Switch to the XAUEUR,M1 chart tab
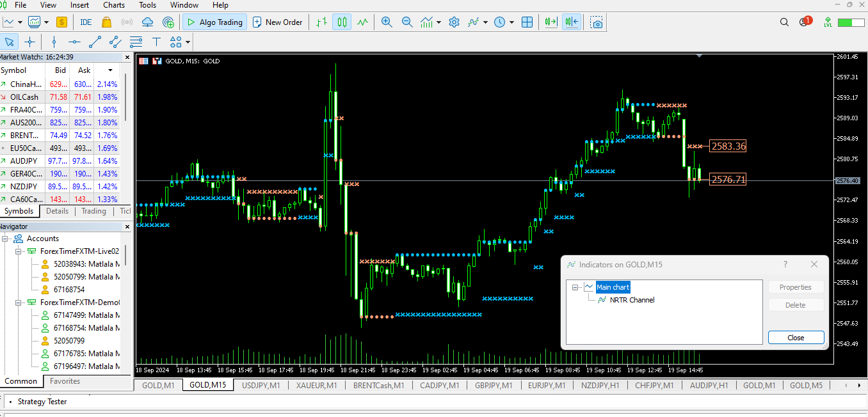Screen dimensions: 868x417 317,385
